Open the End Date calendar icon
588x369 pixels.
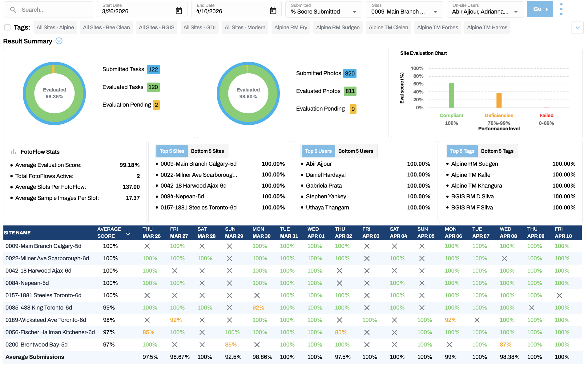[273, 10]
